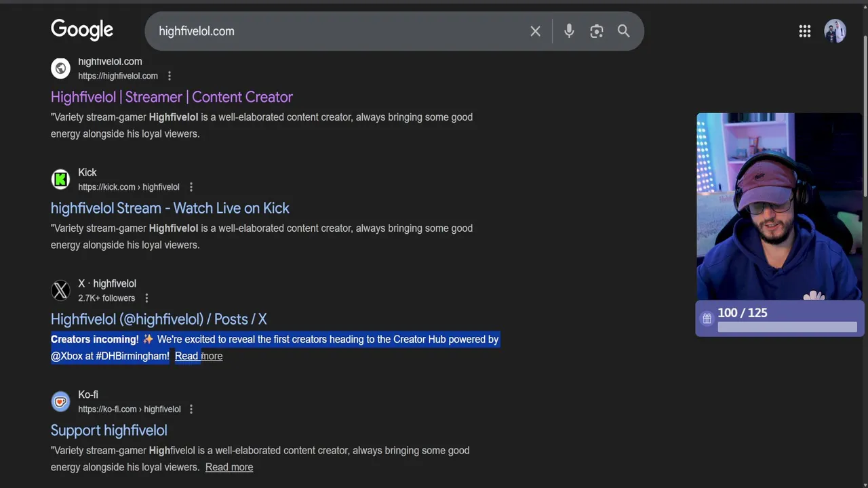Screen dimensions: 868x488
Task: Open more options for Ko-fi result
Action: coord(191,409)
